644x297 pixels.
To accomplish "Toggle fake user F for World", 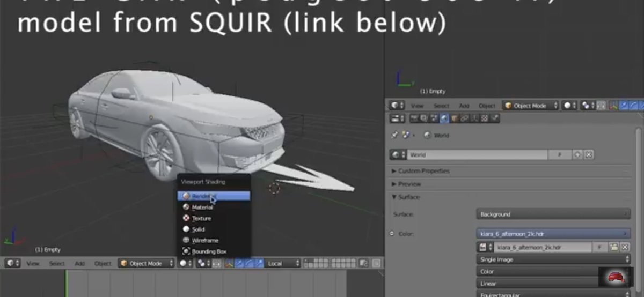I will (560, 154).
